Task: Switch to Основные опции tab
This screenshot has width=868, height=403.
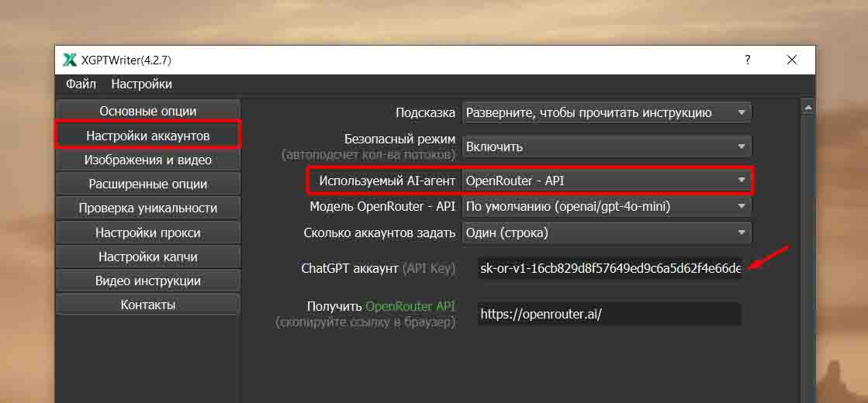Action: (x=148, y=111)
